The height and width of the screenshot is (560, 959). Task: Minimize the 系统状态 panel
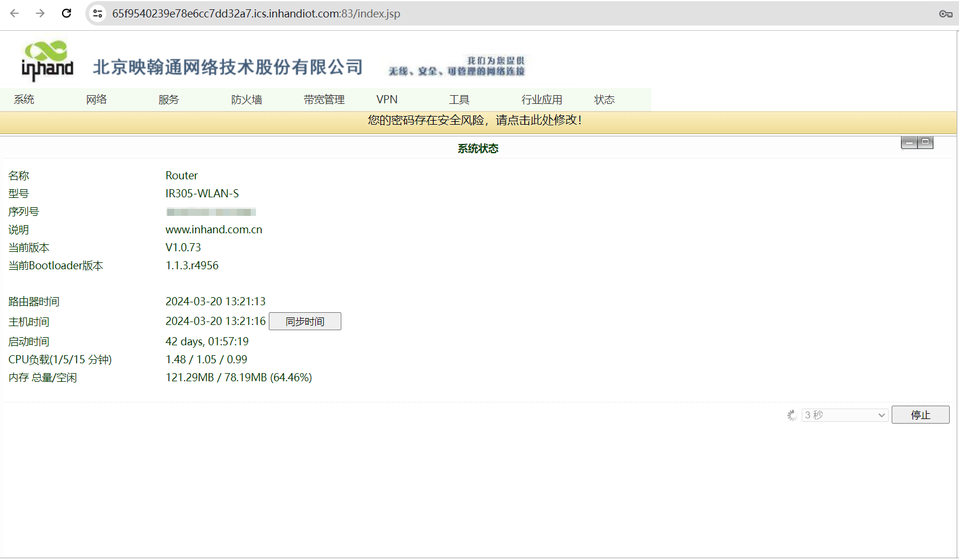coord(909,142)
